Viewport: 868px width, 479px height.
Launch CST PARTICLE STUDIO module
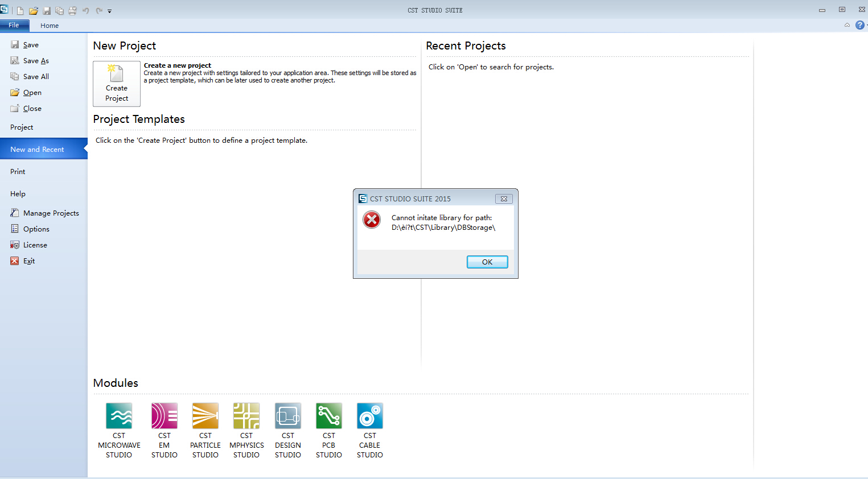click(205, 431)
